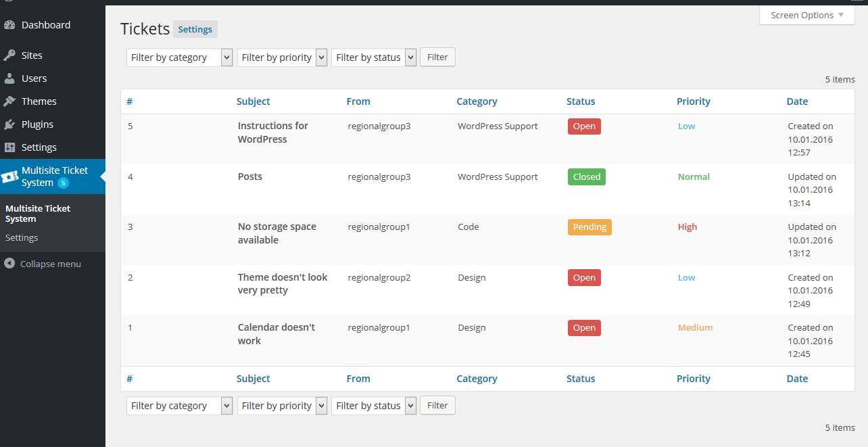Click the Open status badge for ticket 2
Viewport: 868px width, 447px height.
[584, 278]
